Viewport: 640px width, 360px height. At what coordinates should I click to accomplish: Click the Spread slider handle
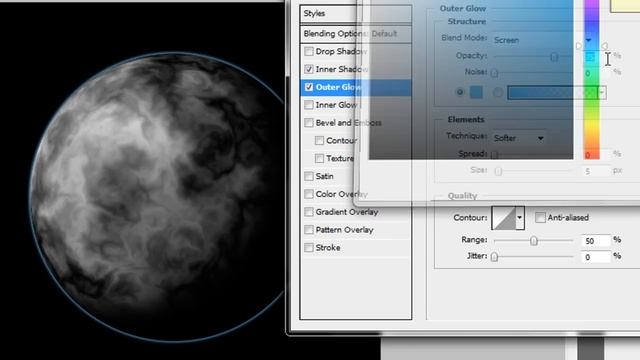point(494,155)
